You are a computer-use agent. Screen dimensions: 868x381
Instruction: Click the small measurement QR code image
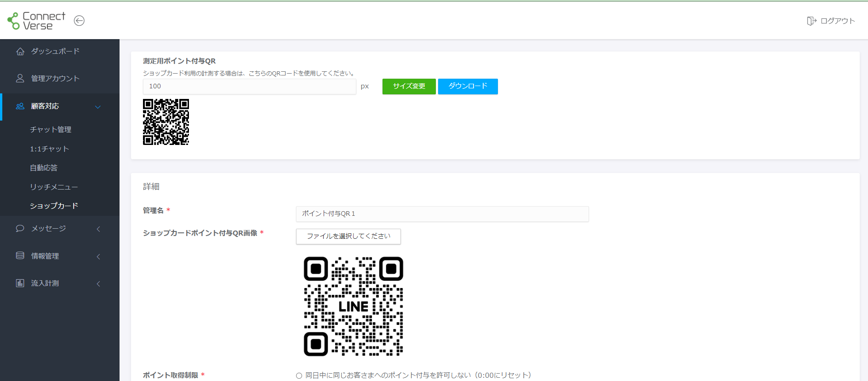pyautogui.click(x=166, y=122)
